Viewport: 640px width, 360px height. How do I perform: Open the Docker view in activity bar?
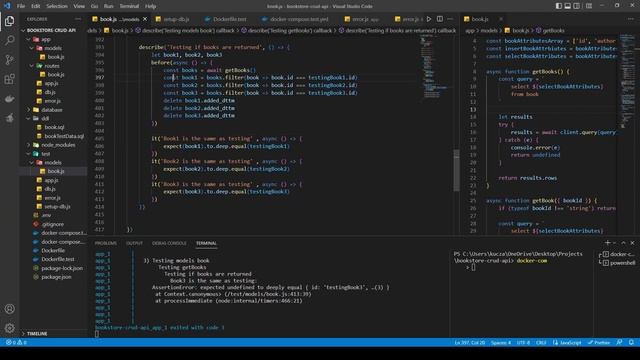[9, 99]
